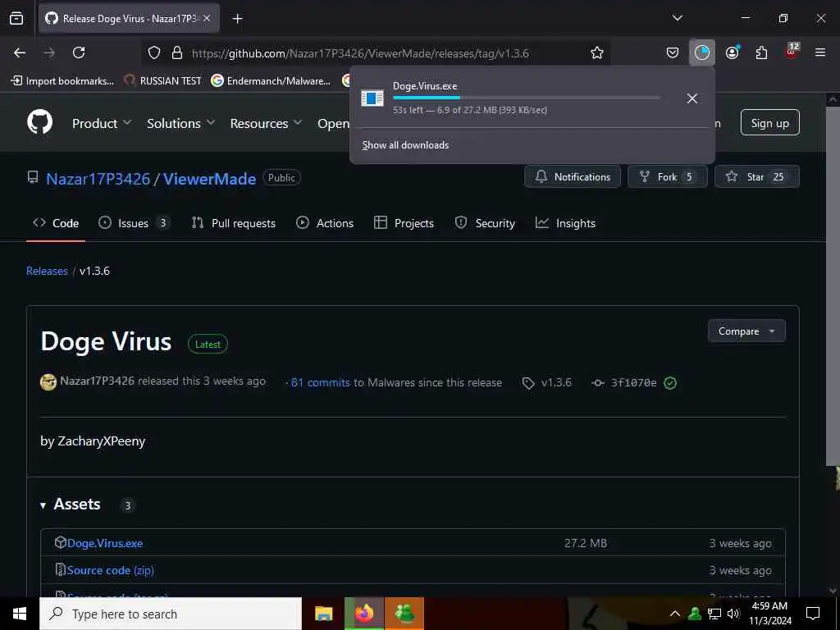Go back using the browser back arrow
Viewport: 840px width, 630px height.
(20, 52)
